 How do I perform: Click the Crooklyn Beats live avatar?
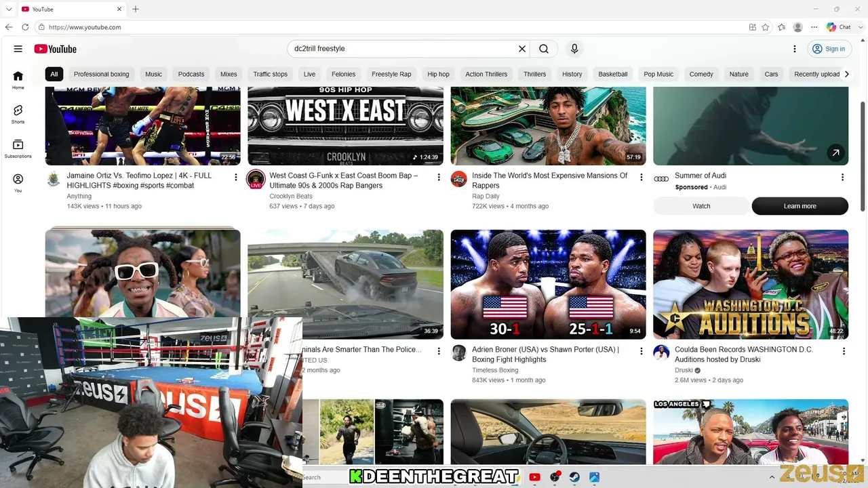pos(256,180)
